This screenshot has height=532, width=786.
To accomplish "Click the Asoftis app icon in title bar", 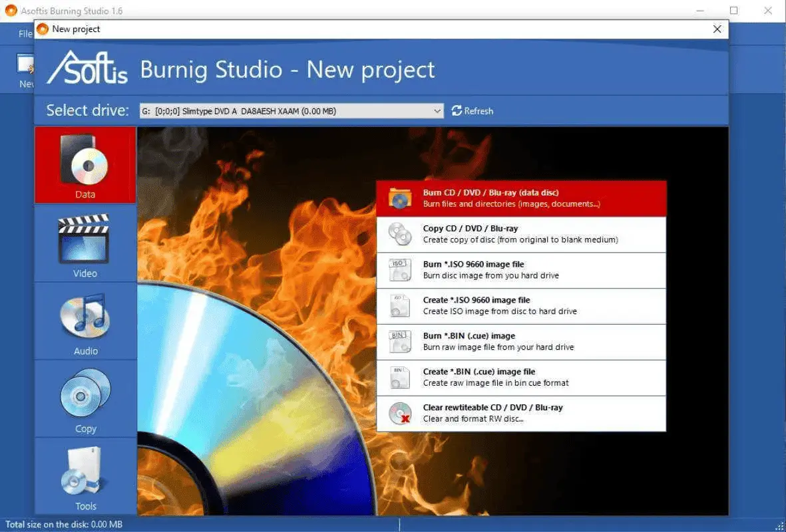I will 11,11.
